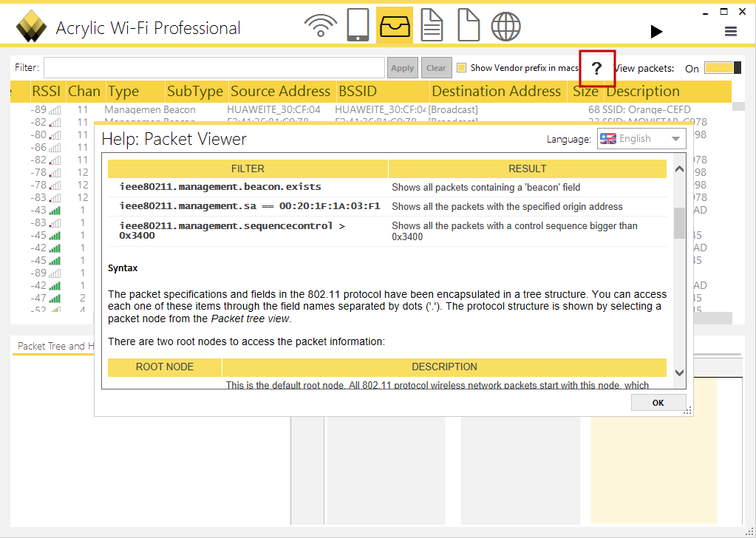
Task: Click the Filter input field
Action: [x=214, y=67]
